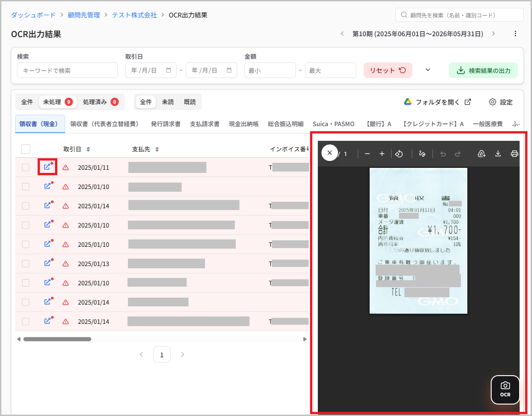Switch to 一般医療費 tab

[488, 124]
